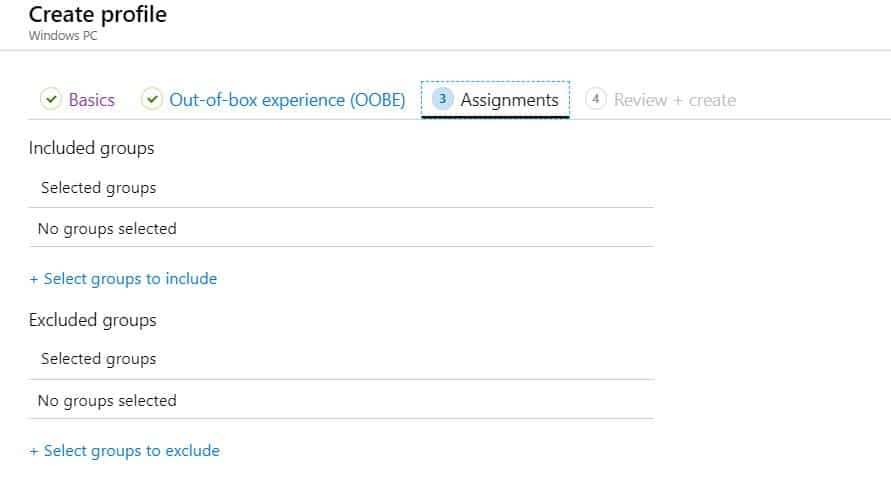Viewport: 891px width, 497px height.
Task: Click the Basics step checkmark icon
Action: pyautogui.click(x=51, y=99)
